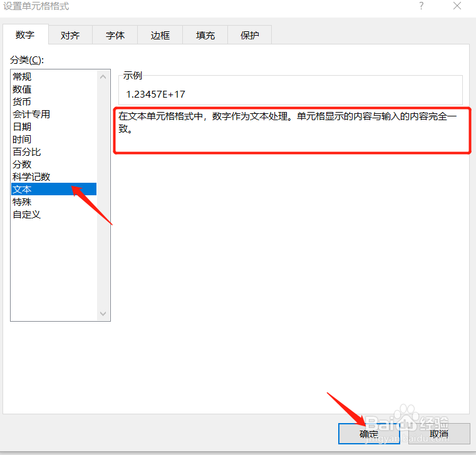Select 常规 in the category list
Screen dimensions: 476x455
pyautogui.click(x=54, y=76)
